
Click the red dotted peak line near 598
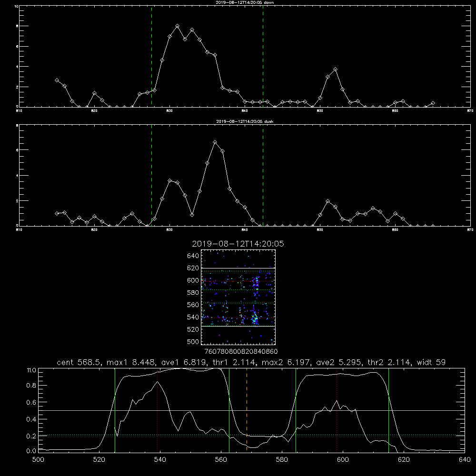coord(337,410)
